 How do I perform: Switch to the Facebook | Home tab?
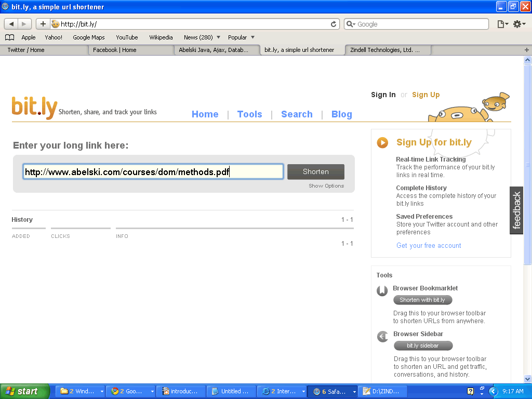click(x=131, y=50)
